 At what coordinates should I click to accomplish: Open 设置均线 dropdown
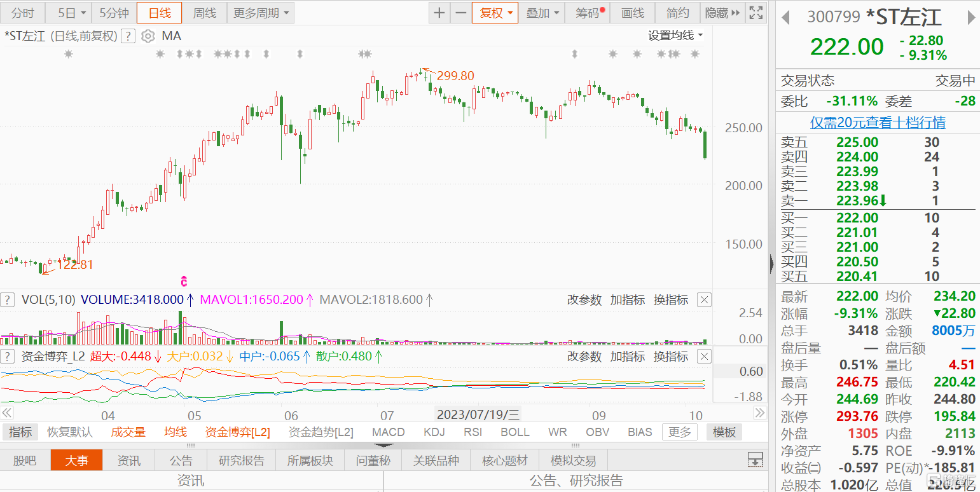click(x=675, y=36)
